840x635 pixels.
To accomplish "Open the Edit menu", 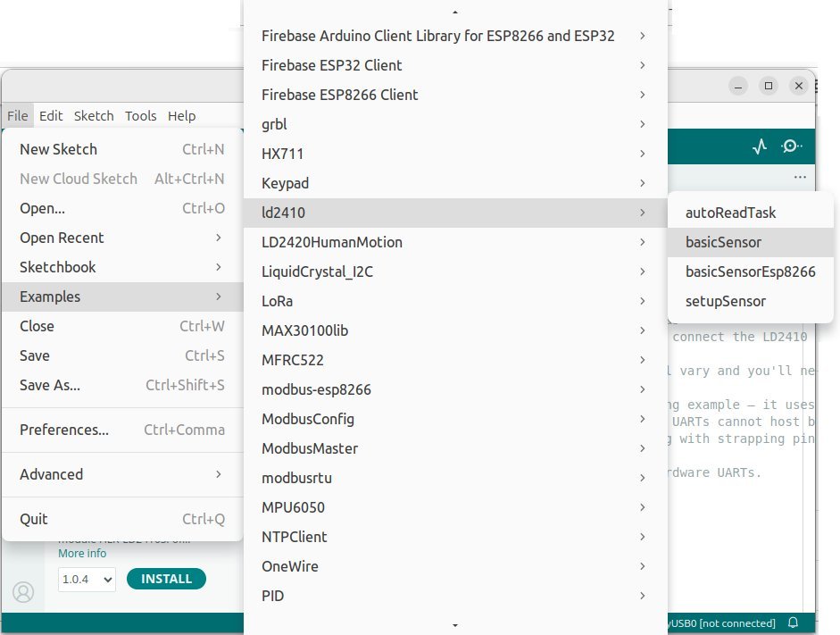I will (x=51, y=116).
